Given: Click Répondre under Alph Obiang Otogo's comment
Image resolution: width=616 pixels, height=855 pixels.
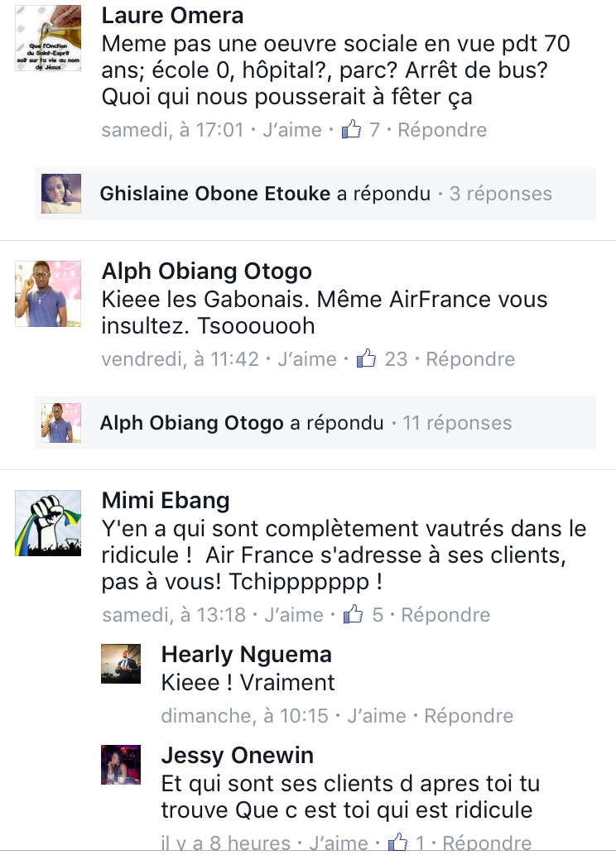Looking at the screenshot, I should [x=470, y=358].
